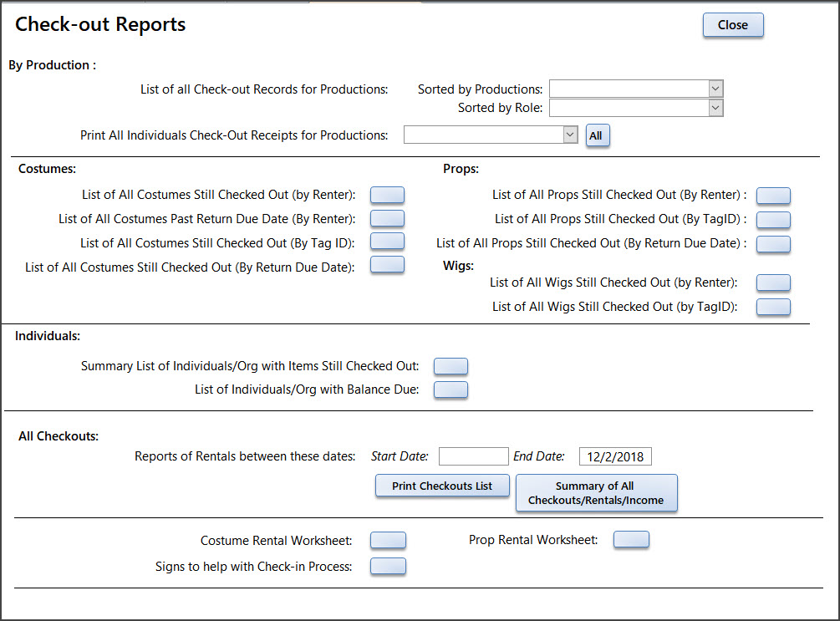Click the 'Check-out Reports' heading
This screenshot has width=840, height=621.
[x=100, y=24]
